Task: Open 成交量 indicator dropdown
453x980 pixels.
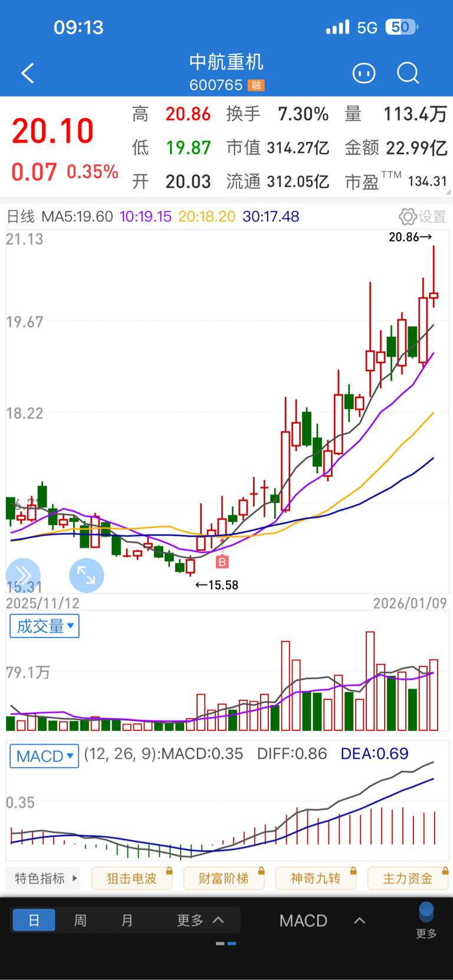Action: tap(45, 626)
